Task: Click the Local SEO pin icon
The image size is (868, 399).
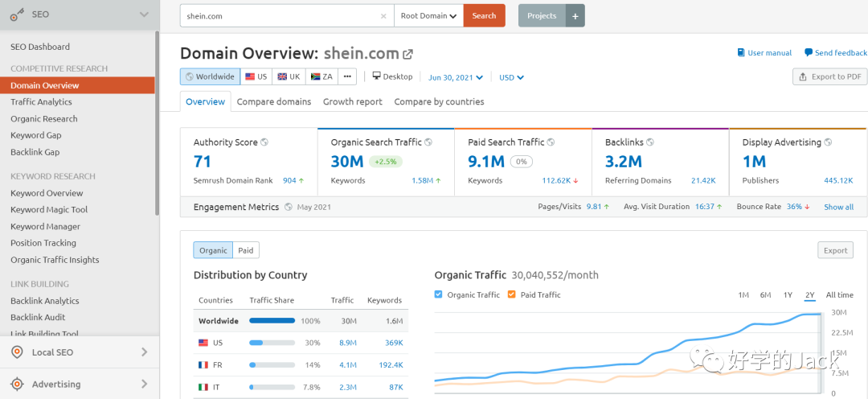Action: [x=17, y=352]
